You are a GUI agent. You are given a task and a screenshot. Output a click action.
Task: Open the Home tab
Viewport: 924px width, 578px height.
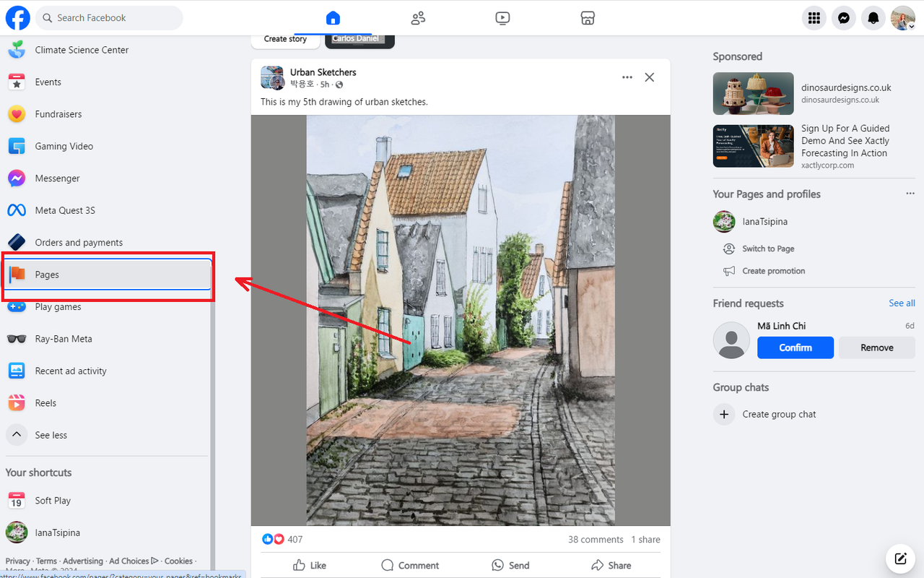click(333, 18)
